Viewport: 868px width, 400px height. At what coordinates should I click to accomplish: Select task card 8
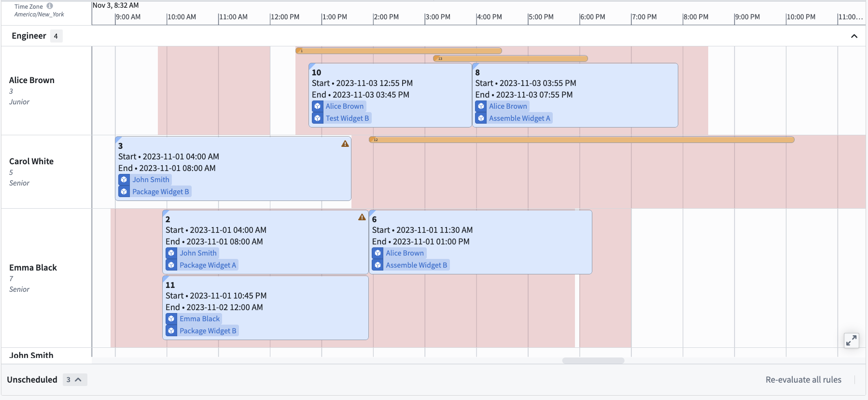click(575, 95)
